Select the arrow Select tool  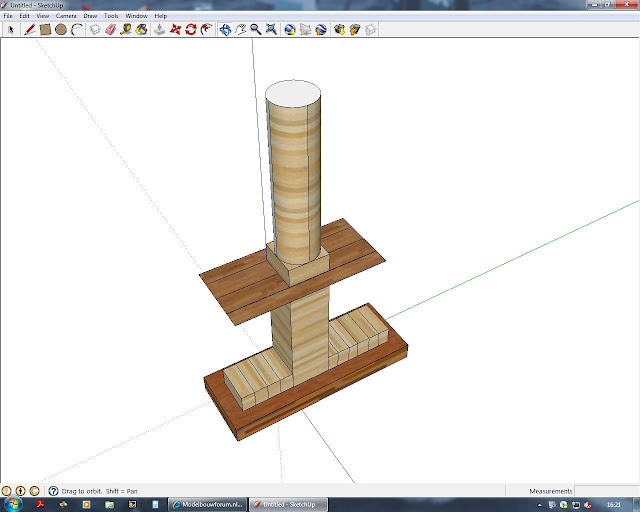[11, 29]
